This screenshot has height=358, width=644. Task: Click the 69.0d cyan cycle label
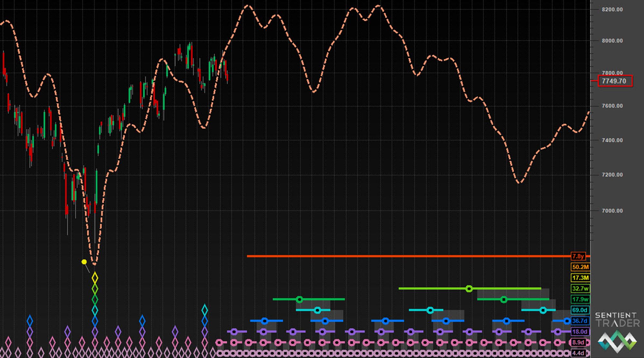(x=580, y=310)
